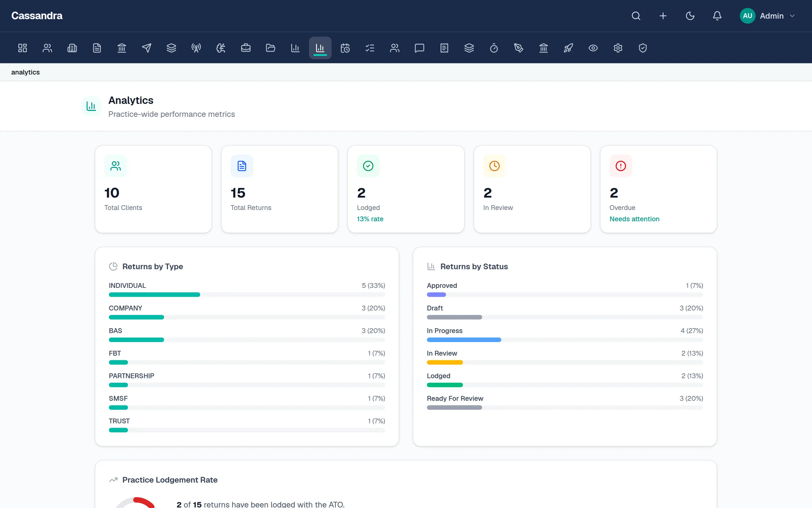The image size is (812, 508).
Task: Click the teal Analytics page header icon
Action: (91, 106)
